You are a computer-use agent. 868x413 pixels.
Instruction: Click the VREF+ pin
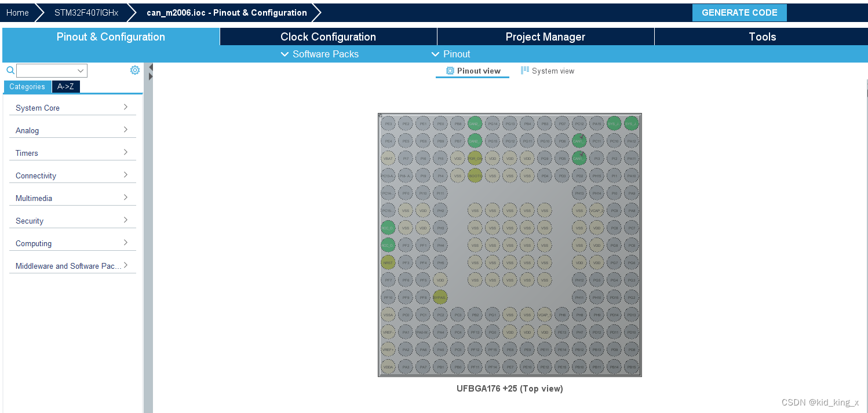(x=388, y=349)
